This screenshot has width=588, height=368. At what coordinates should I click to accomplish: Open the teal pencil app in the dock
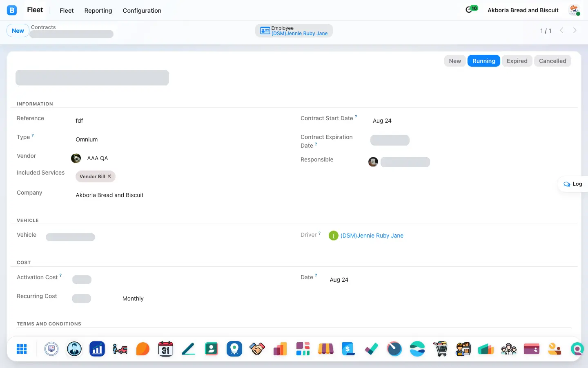click(x=189, y=349)
